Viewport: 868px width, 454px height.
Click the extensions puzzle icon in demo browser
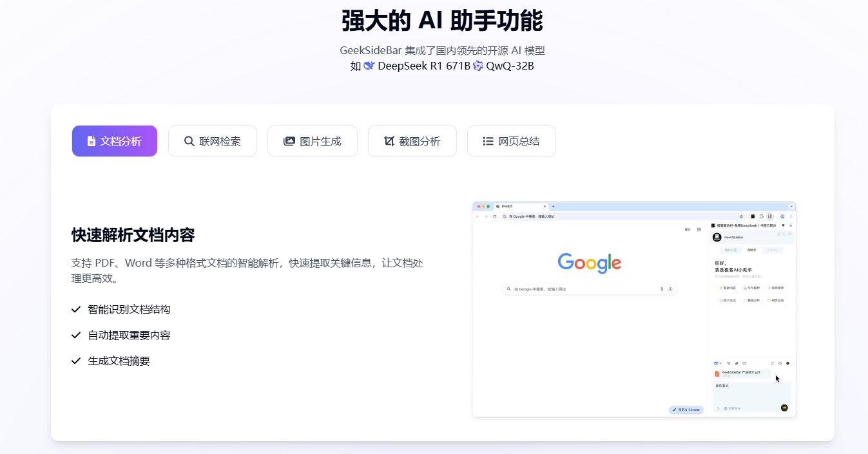(x=761, y=216)
